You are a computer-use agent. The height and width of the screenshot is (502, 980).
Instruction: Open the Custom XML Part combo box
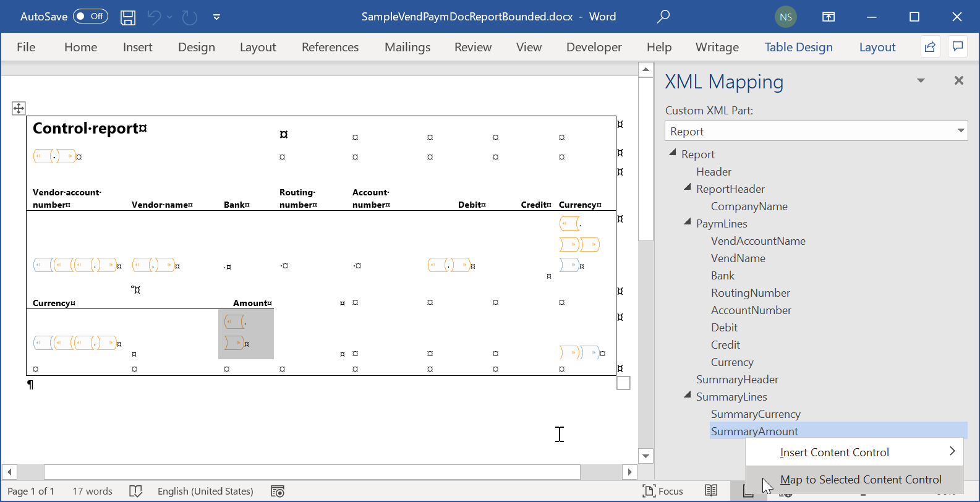[x=816, y=131]
